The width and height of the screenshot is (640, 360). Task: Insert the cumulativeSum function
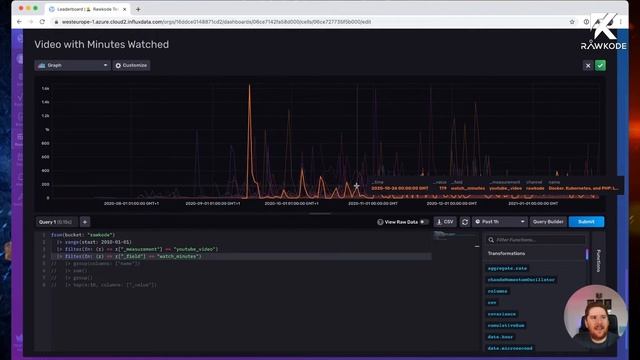point(506,326)
